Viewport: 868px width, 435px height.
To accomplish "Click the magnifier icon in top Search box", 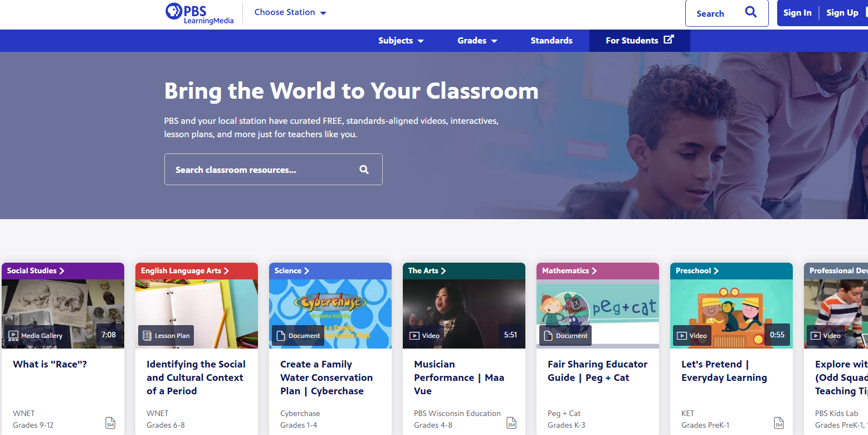I will point(751,12).
